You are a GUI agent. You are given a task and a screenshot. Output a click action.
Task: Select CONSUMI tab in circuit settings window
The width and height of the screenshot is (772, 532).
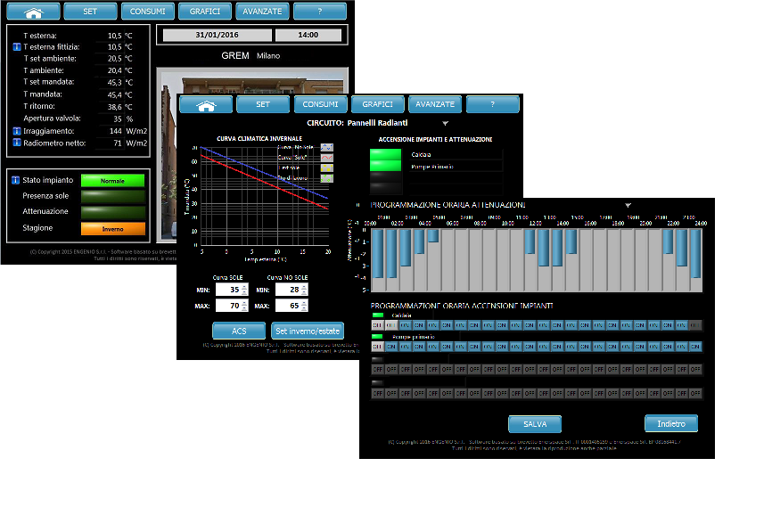coord(321,104)
